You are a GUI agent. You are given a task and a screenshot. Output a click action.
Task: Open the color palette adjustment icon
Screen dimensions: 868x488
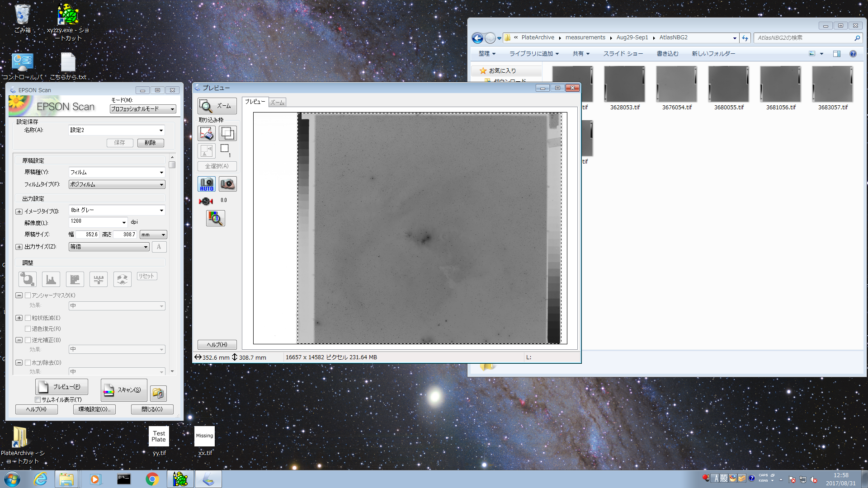122,279
